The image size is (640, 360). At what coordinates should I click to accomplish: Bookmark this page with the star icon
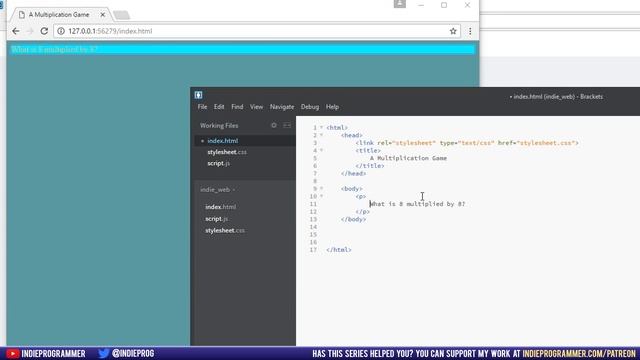pos(453,31)
